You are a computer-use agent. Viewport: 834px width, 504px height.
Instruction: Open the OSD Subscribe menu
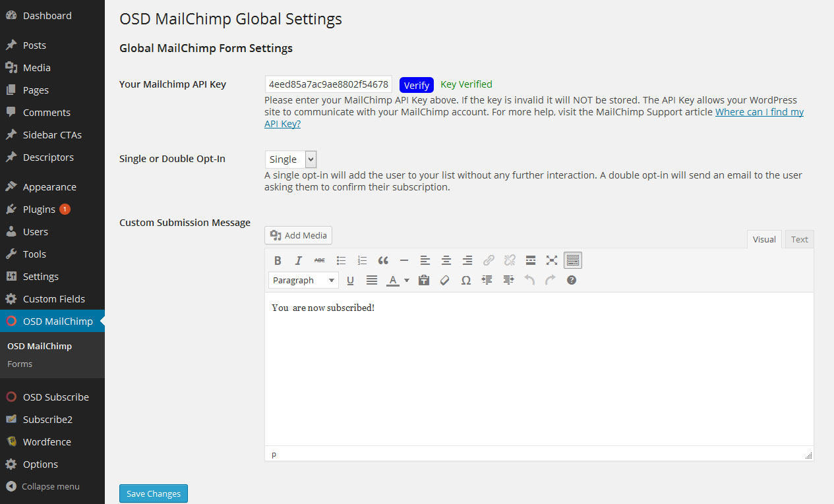click(x=52, y=397)
